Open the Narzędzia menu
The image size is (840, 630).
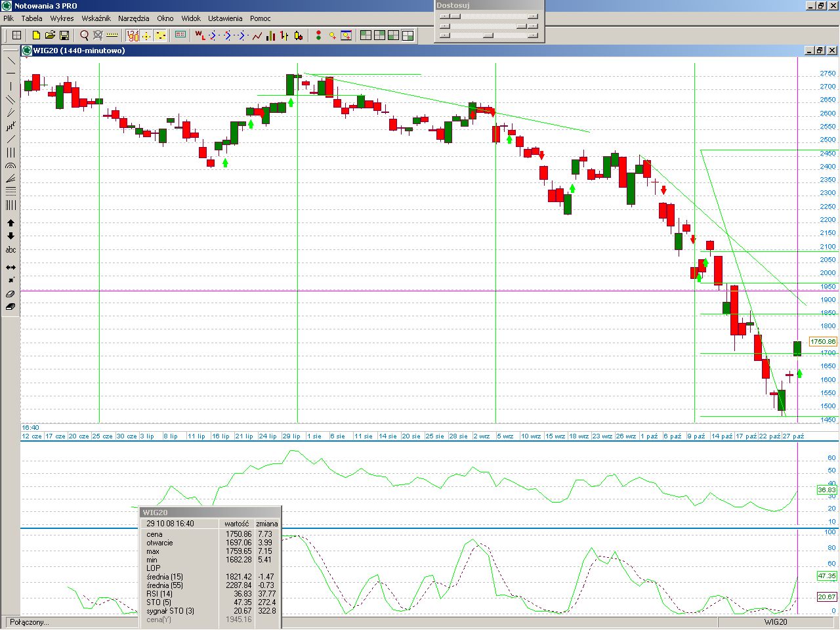pos(133,18)
